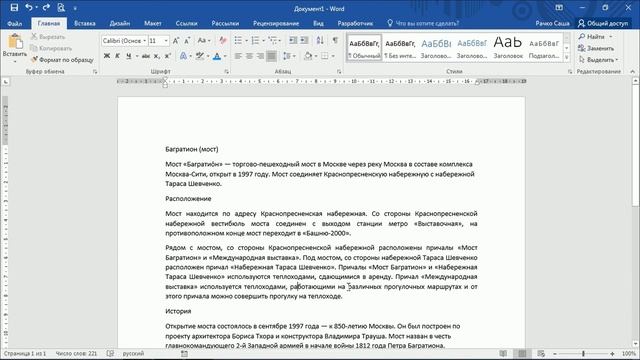
Task: Sort the selected text
Action: (x=320, y=40)
